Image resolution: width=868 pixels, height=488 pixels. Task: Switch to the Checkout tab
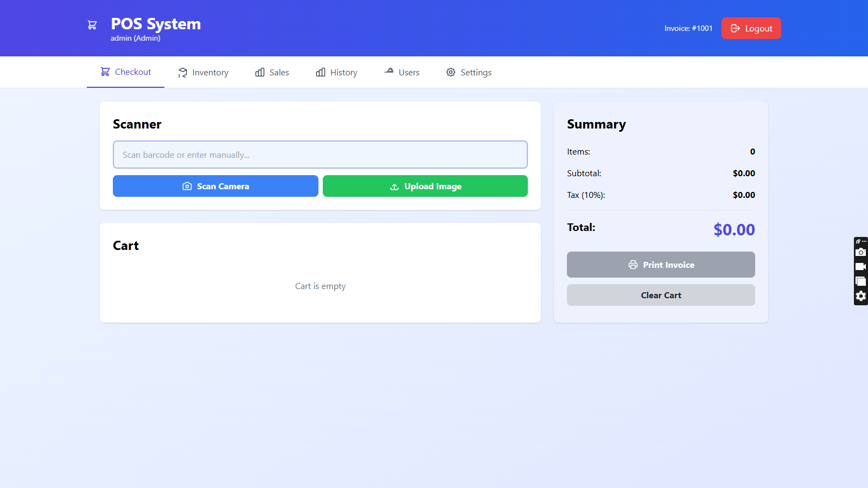point(126,72)
